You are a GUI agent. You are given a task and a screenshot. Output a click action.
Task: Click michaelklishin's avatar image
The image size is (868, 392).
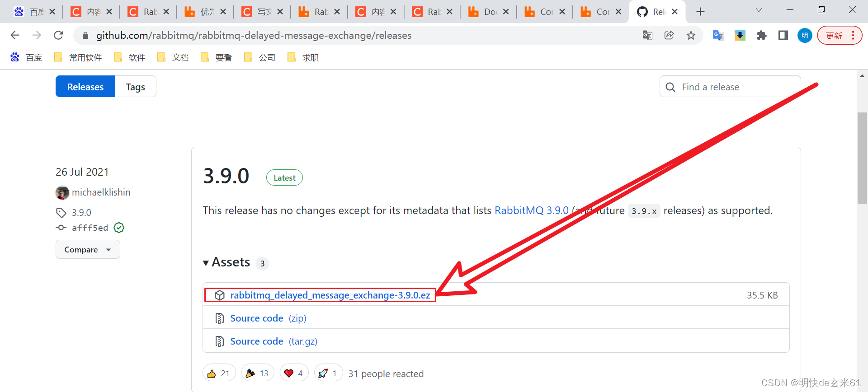click(62, 193)
